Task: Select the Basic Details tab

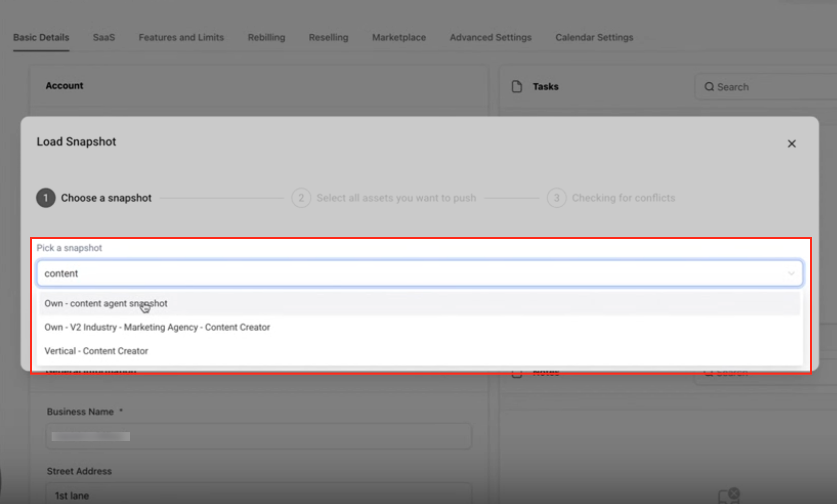Action: coord(41,37)
